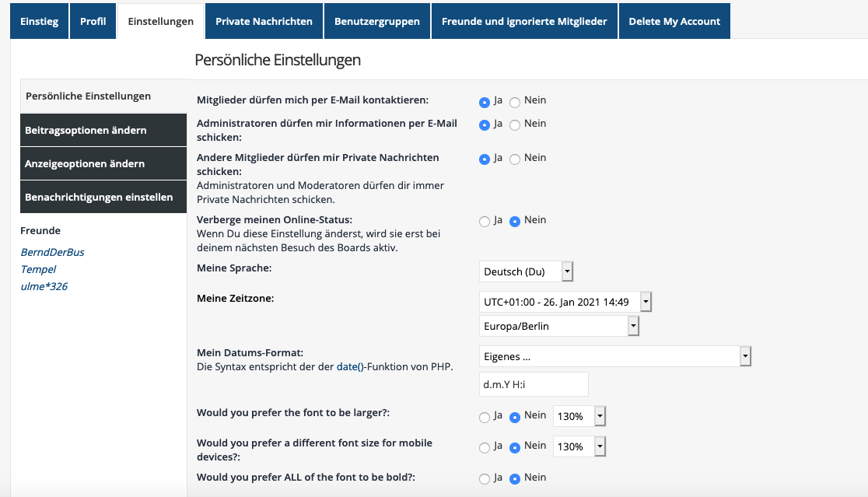Viewport: 868px width, 497px height.
Task: Select Ja to hide online status
Action: [x=485, y=222]
